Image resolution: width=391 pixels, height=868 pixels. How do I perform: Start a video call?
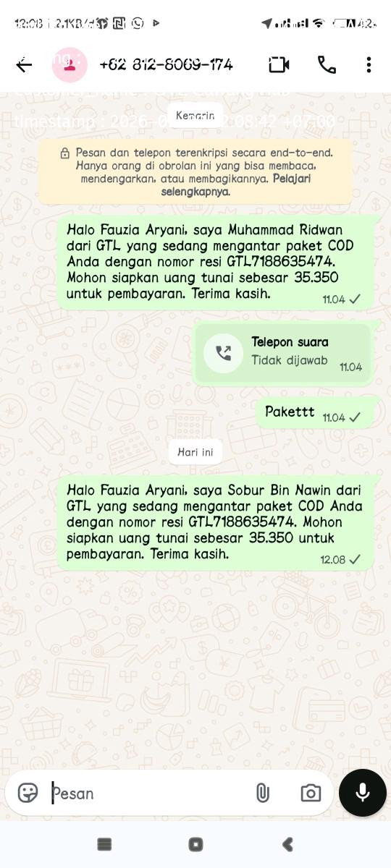click(279, 65)
